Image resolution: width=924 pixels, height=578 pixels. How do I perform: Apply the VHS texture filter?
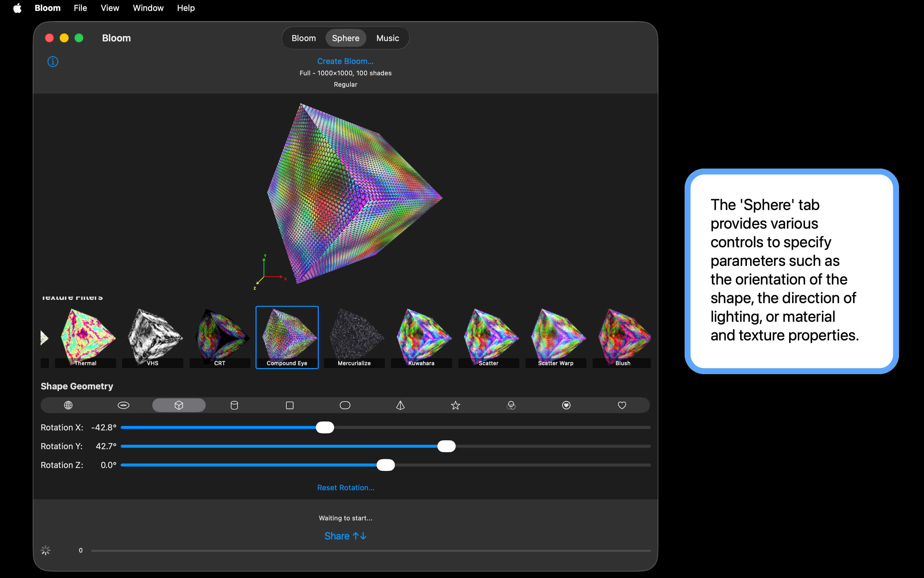pos(153,337)
